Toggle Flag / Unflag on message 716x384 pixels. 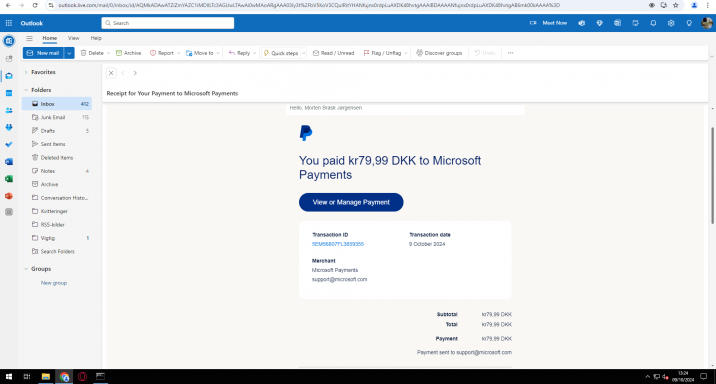point(382,53)
